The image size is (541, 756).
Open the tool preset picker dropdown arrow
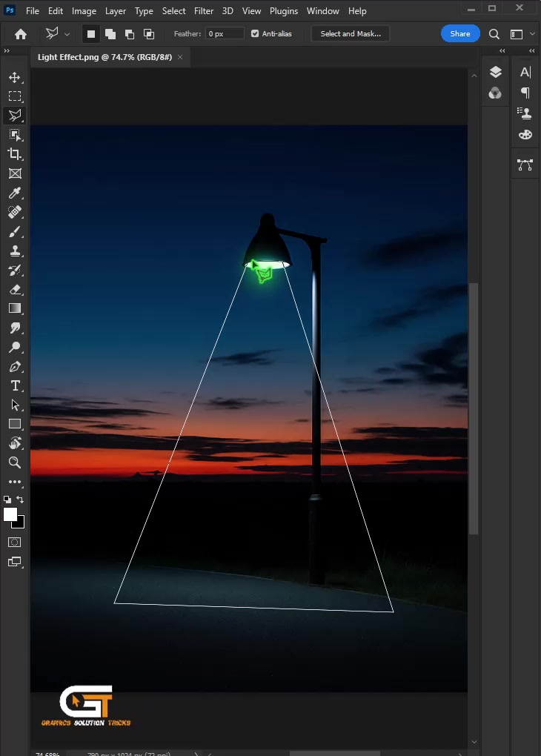point(67,34)
